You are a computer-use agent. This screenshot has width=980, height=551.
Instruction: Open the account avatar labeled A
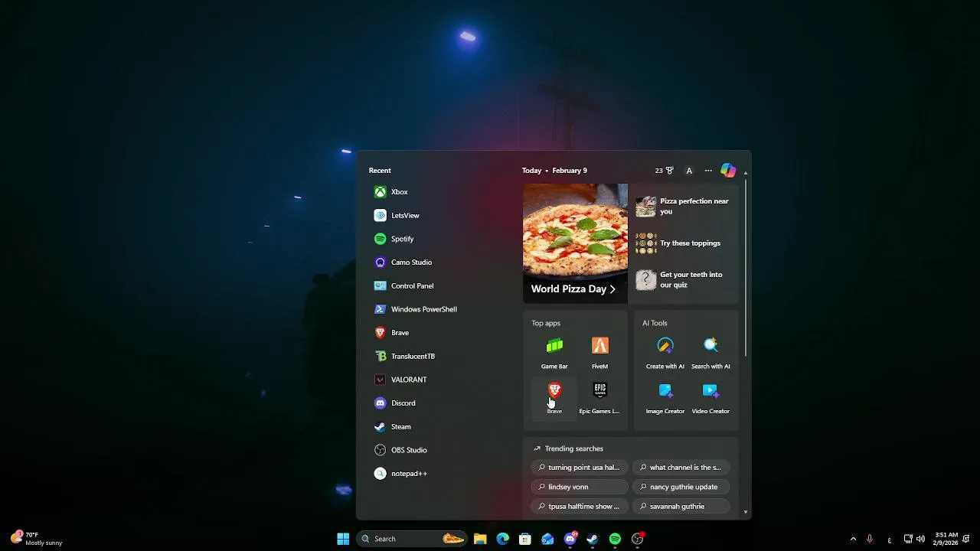[x=689, y=171]
